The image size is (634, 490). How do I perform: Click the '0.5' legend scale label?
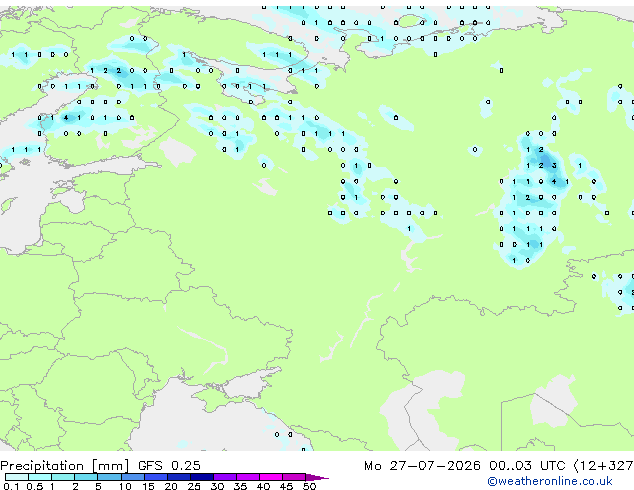tap(35, 486)
